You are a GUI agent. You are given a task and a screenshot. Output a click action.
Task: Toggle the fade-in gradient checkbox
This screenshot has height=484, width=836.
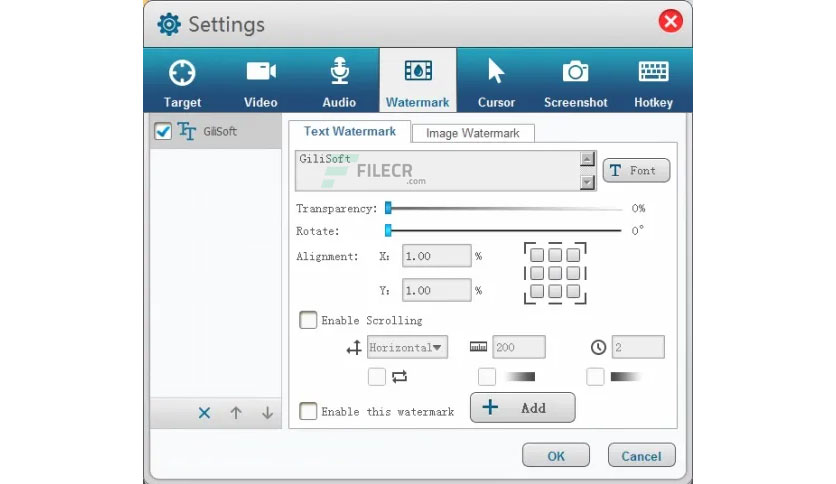[487, 377]
